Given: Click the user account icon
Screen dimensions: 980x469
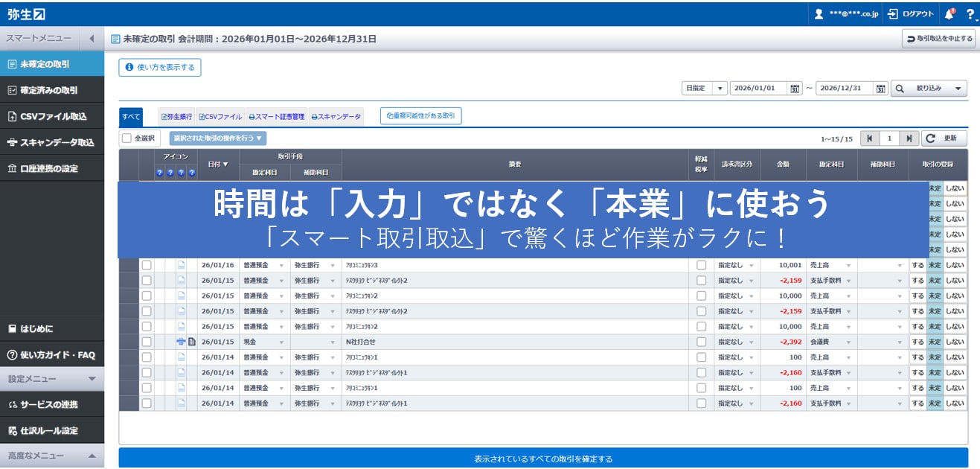Looking at the screenshot, I should [819, 13].
